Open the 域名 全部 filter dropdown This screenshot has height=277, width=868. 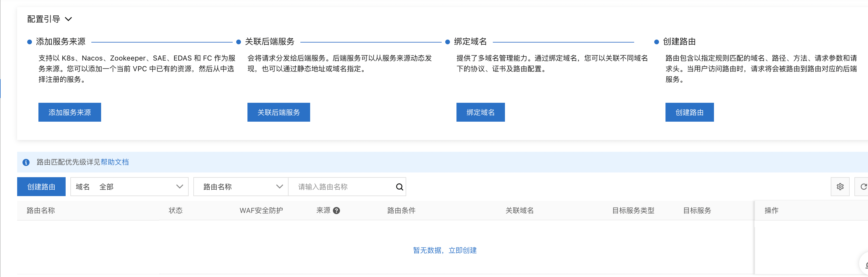pyautogui.click(x=129, y=187)
